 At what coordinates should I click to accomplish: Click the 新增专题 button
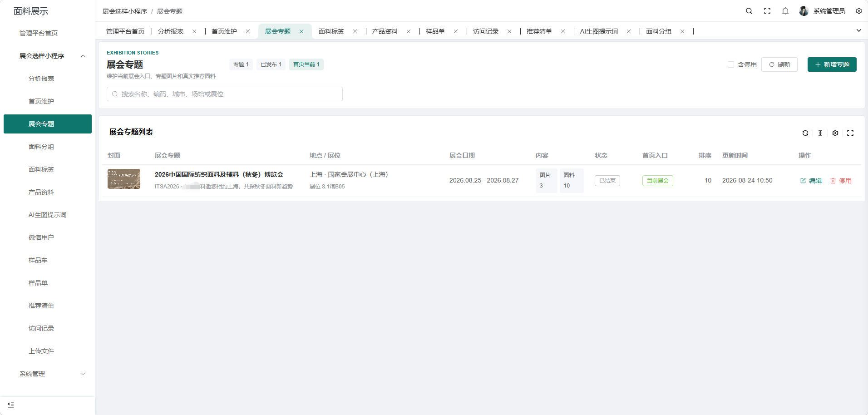pos(832,64)
